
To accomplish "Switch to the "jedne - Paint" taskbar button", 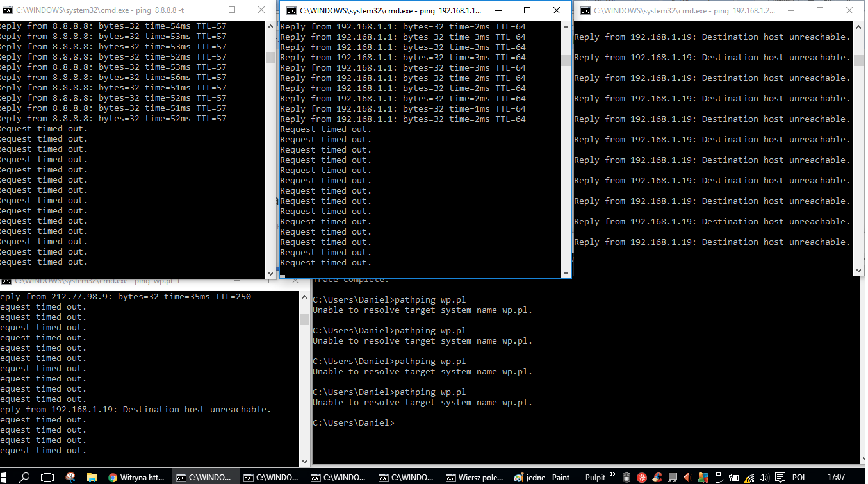I will click(542, 477).
